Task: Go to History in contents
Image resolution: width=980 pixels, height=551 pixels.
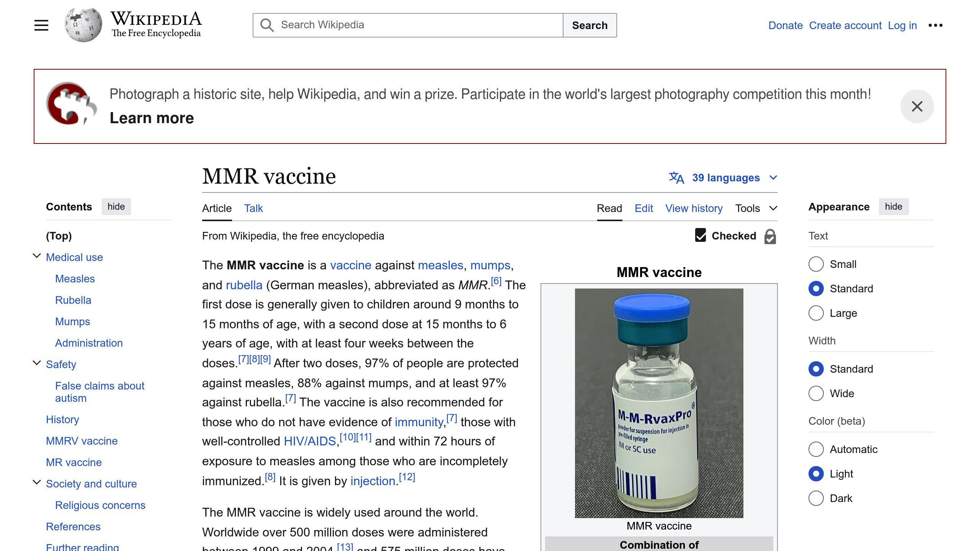Action: [62, 419]
